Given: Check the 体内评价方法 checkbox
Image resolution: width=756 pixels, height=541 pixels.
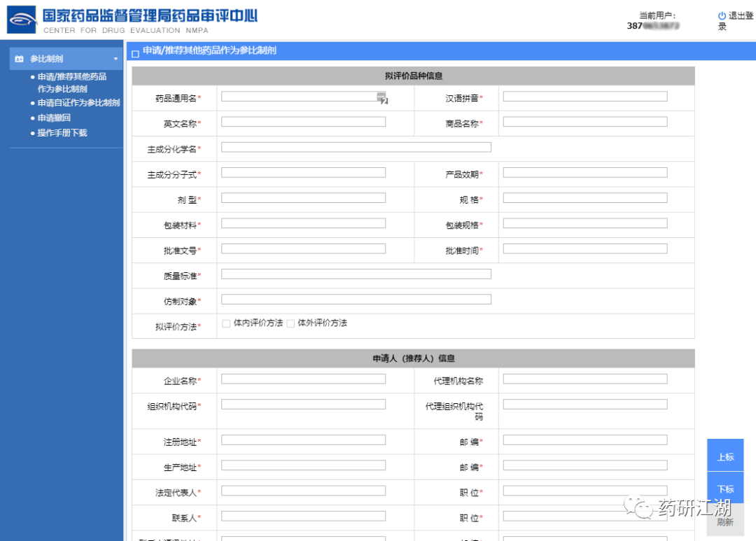Looking at the screenshot, I should point(226,323).
